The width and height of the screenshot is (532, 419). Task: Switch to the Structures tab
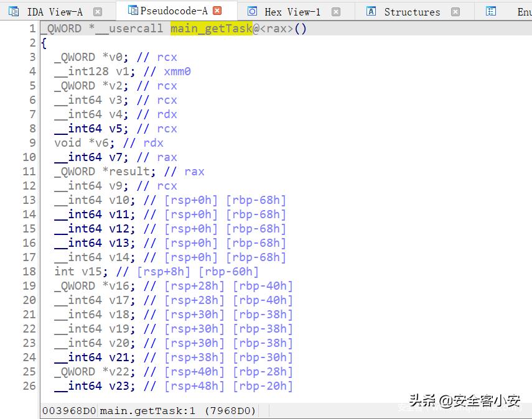[412, 12]
